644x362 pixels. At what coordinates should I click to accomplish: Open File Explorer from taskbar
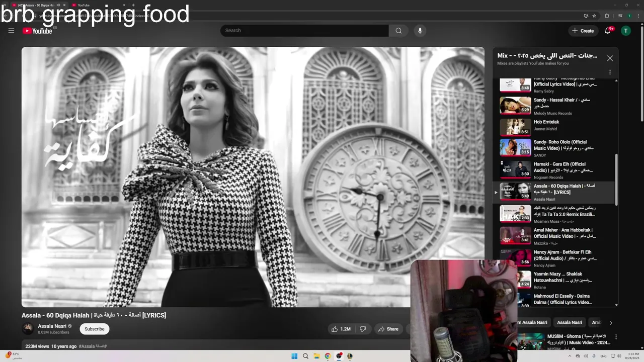click(316, 356)
